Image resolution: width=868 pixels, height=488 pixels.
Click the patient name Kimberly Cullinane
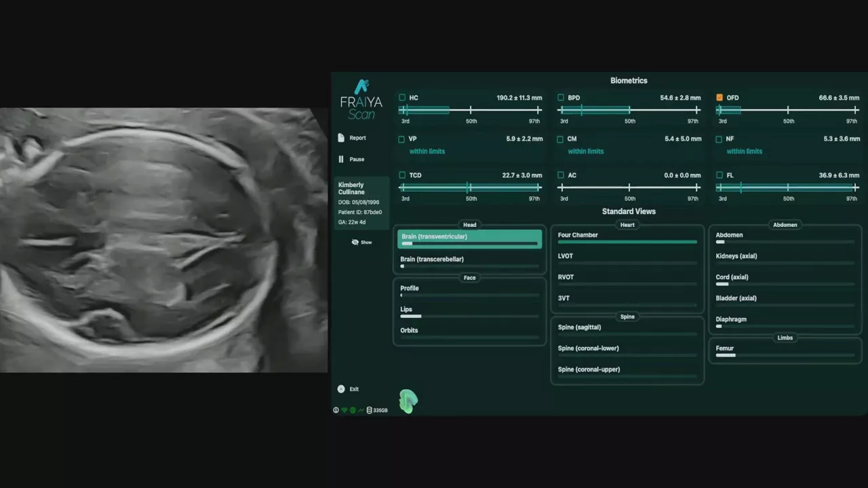(x=351, y=188)
